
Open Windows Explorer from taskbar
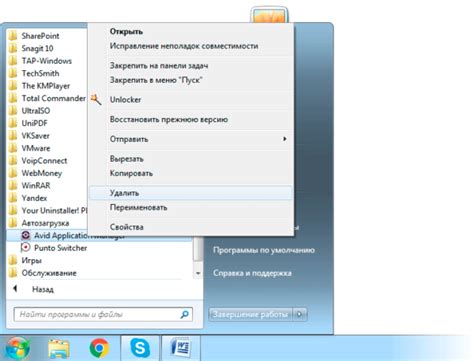pos(59,349)
